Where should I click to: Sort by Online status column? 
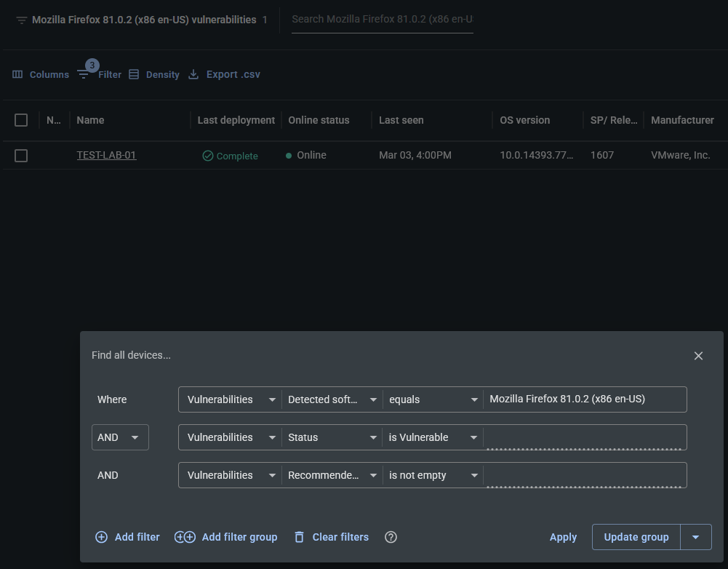tap(319, 120)
